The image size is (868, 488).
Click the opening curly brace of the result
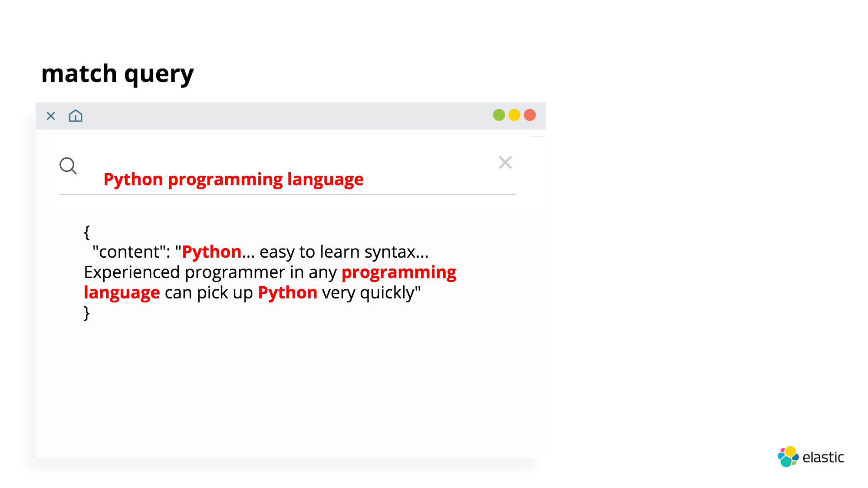[x=87, y=232]
